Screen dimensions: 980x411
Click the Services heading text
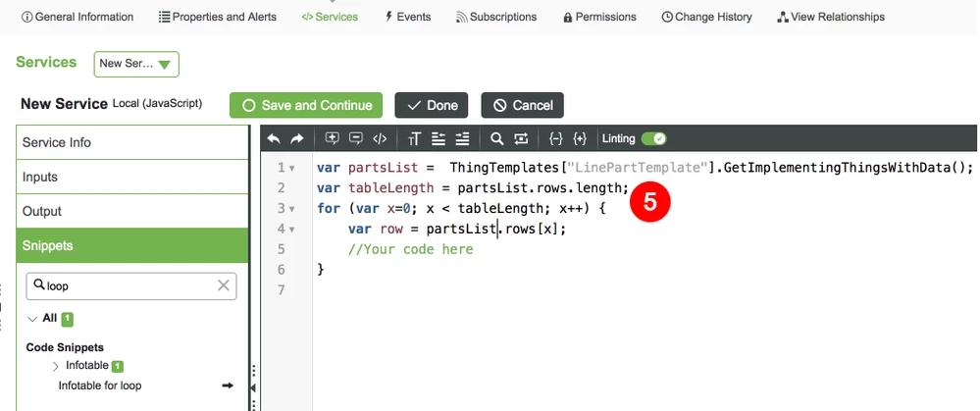pyautogui.click(x=46, y=62)
